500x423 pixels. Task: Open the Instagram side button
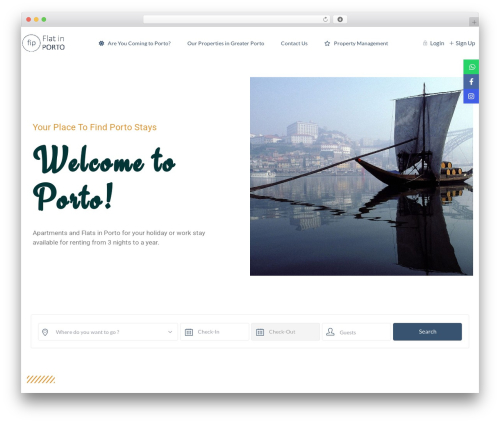click(x=471, y=96)
